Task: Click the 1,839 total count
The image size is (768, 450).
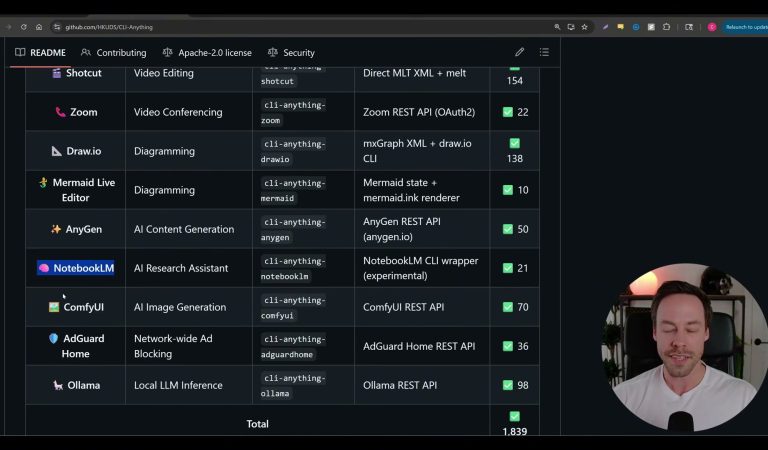Action: (x=515, y=431)
